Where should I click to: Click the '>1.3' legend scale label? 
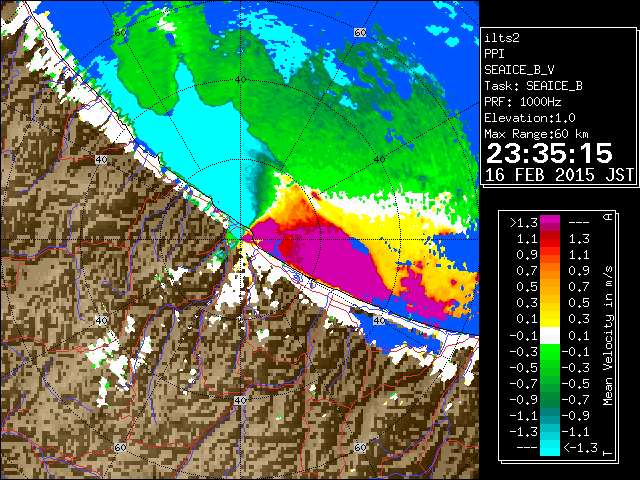[523, 223]
